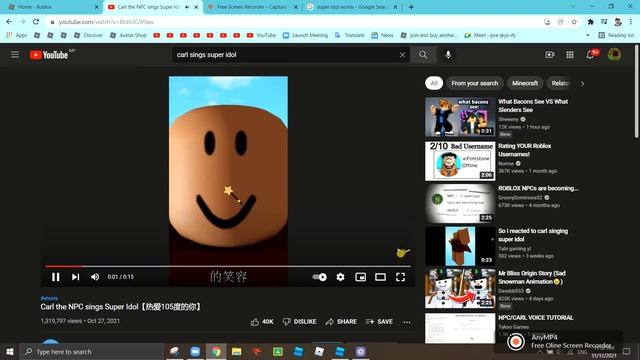Image resolution: width=640 pixels, height=360 pixels.
Task: Show more filter chips with arrow
Action: (x=582, y=84)
